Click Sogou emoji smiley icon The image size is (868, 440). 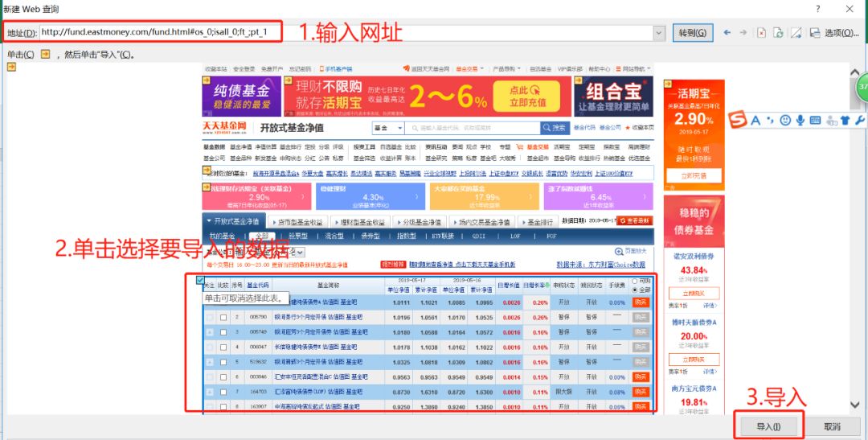point(785,120)
